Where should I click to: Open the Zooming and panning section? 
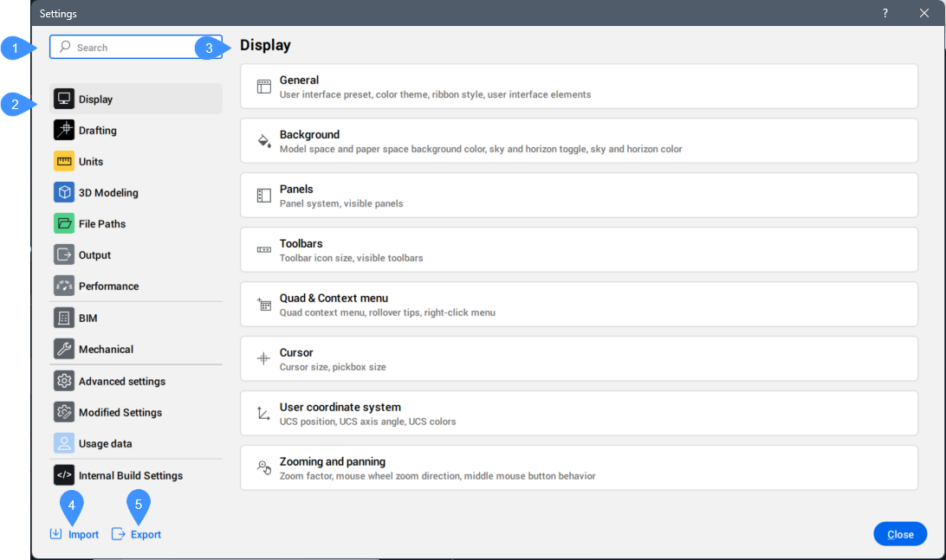pos(578,468)
